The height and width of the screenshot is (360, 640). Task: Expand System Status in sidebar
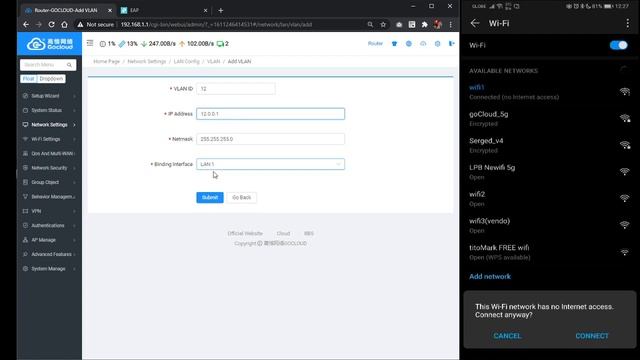49,110
